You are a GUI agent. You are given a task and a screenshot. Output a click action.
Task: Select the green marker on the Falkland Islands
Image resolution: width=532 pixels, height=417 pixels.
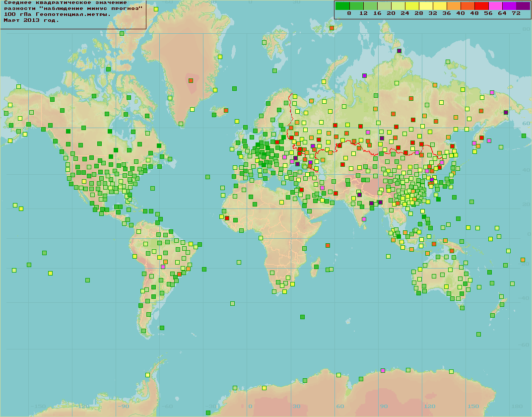point(162,328)
